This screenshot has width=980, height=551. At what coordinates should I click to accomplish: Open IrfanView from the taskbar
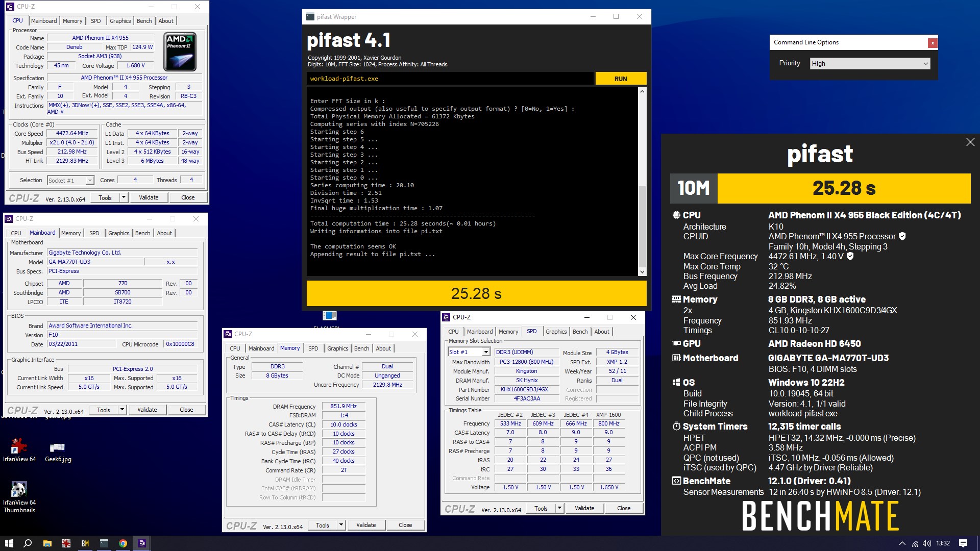[x=66, y=543]
